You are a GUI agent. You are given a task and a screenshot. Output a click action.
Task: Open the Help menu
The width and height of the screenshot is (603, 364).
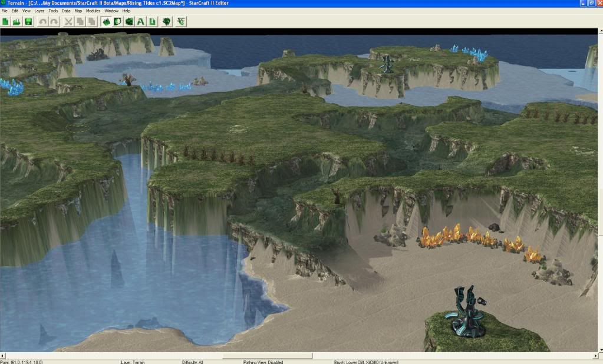[126, 11]
